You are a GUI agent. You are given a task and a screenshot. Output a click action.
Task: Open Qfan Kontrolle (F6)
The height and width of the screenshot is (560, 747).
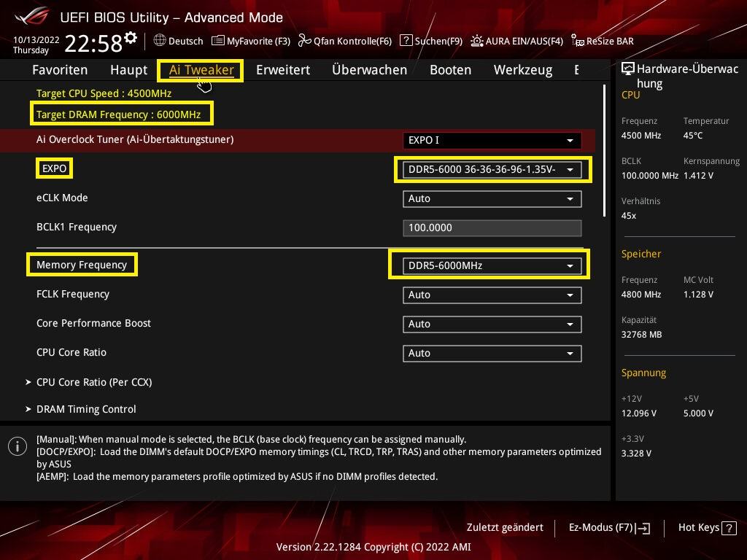[x=345, y=41]
